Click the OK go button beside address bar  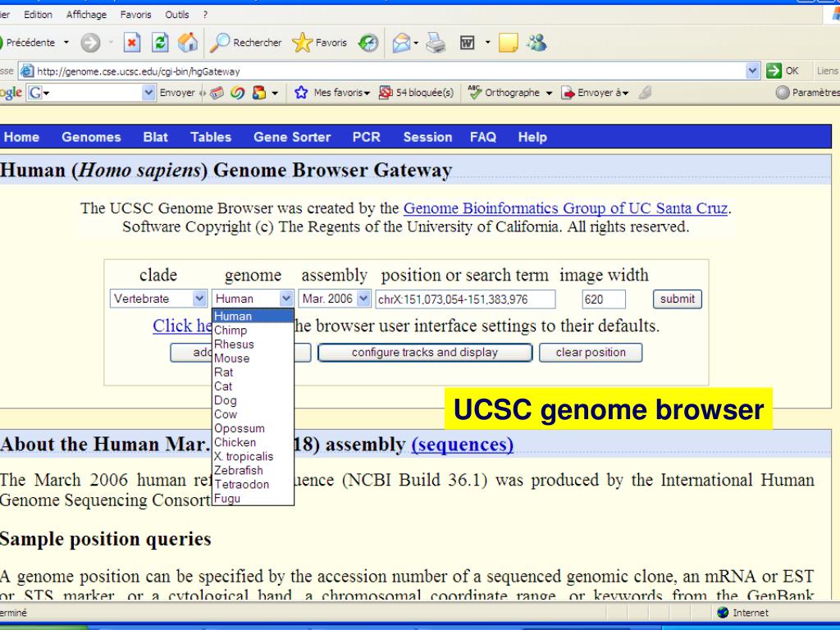[783, 71]
